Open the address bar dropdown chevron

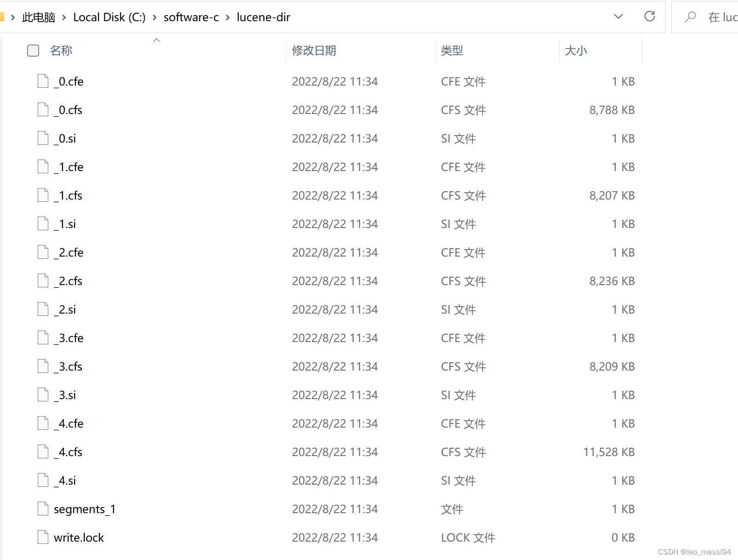618,17
